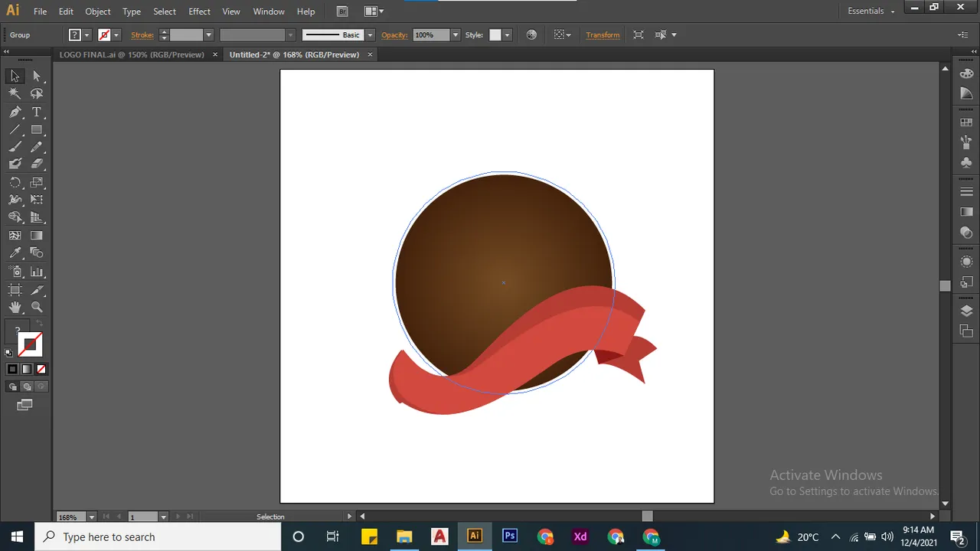This screenshot has width=980, height=551.
Task: Open the Effect menu
Action: [x=199, y=11]
